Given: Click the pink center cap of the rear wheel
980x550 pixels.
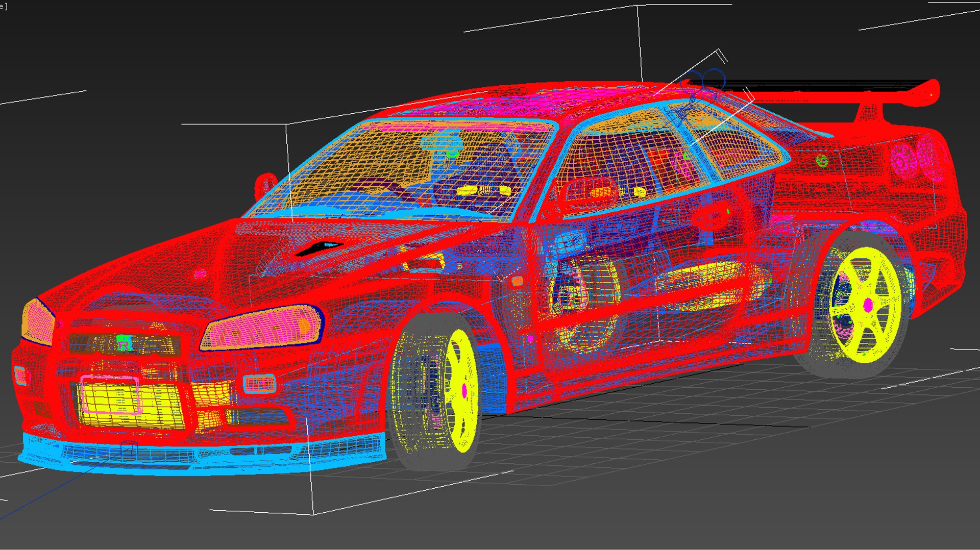Looking at the screenshot, I should click(x=868, y=306).
